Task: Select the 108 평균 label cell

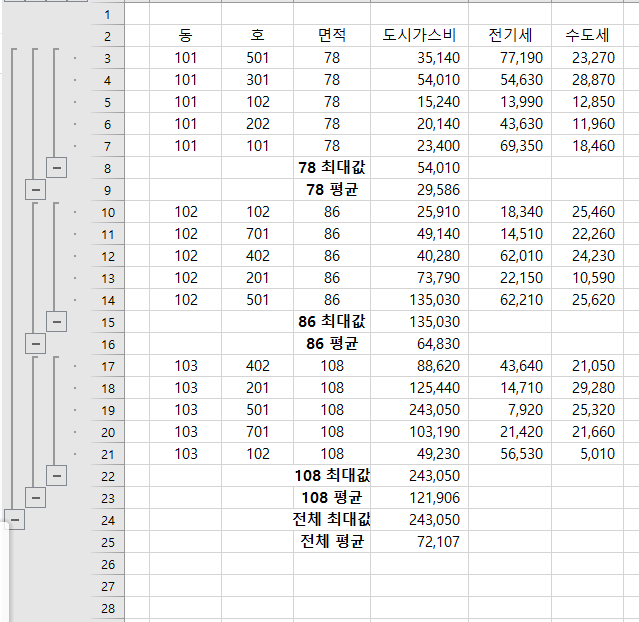Action: 332,498
